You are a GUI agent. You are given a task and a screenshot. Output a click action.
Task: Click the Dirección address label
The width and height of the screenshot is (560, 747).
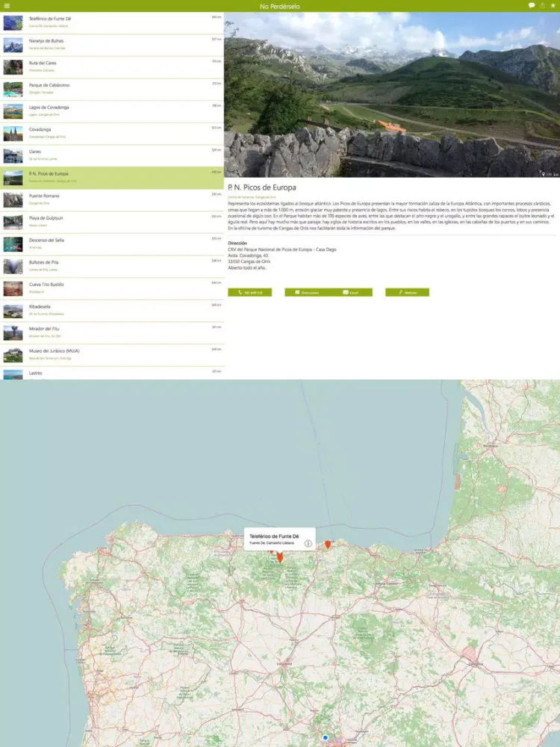[x=237, y=243]
